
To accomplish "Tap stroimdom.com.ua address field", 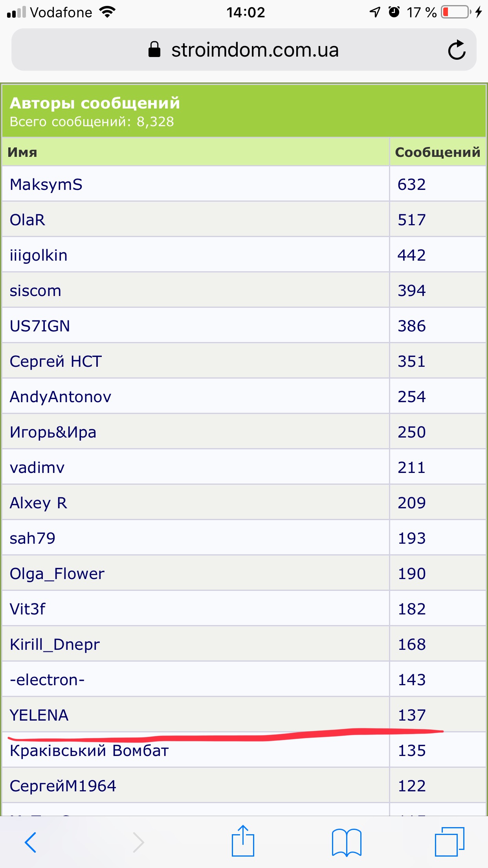I will (255, 50).
